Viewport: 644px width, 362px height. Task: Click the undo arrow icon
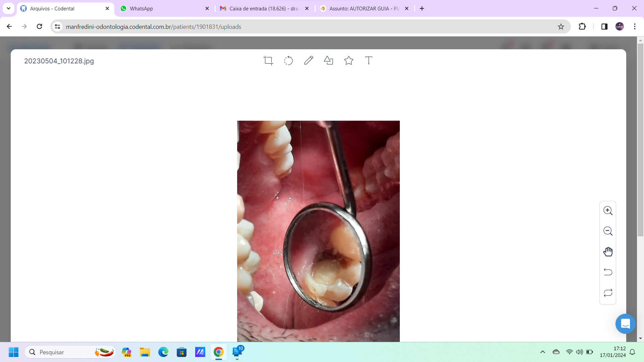click(x=608, y=272)
